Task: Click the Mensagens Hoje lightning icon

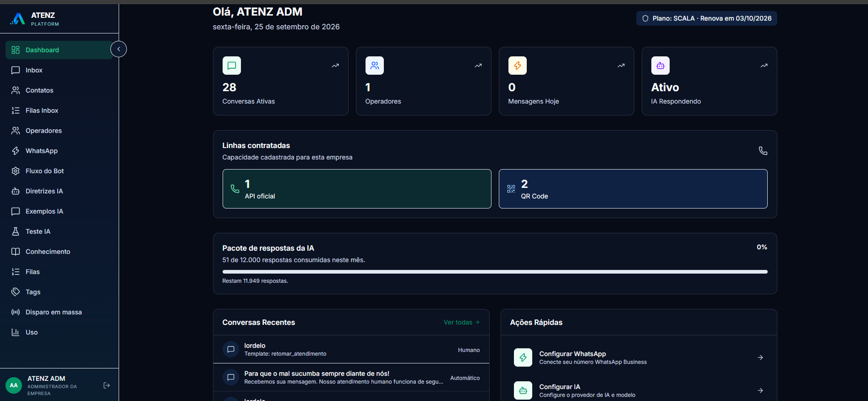Action: click(x=518, y=66)
